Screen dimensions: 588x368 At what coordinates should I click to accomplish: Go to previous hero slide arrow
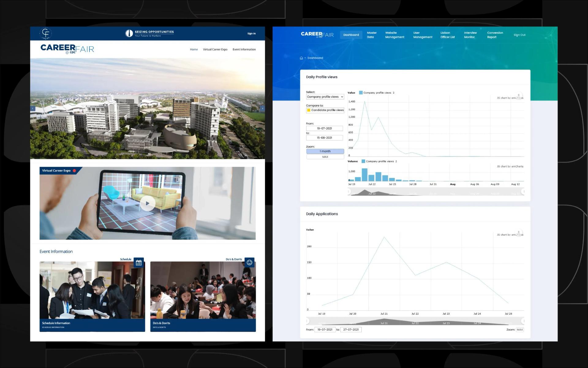(x=33, y=109)
